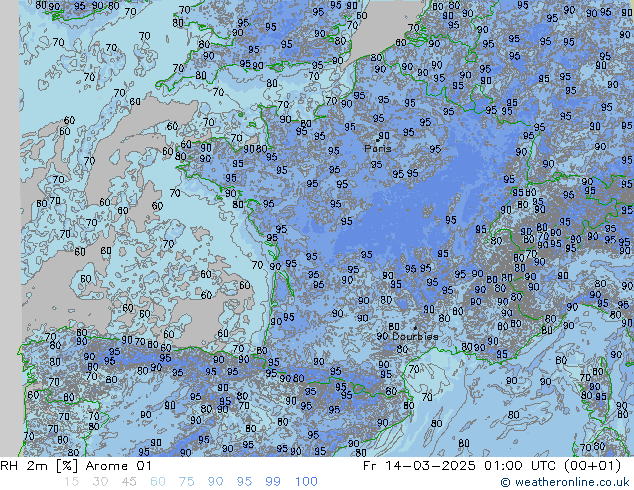Click the '(00+01)' forecast offset text
Screen dimensions: 634x490
pyautogui.click(x=592, y=466)
